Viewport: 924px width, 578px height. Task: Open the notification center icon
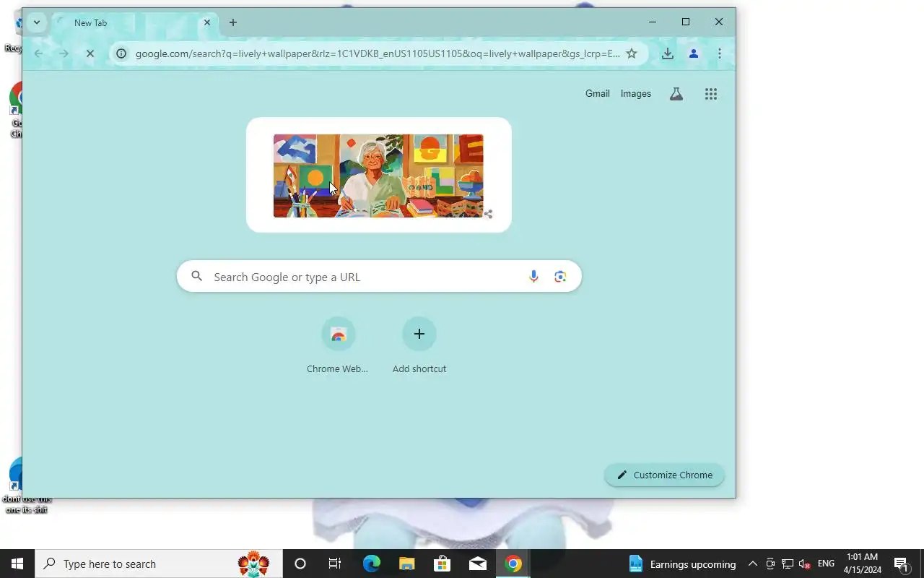(901, 564)
